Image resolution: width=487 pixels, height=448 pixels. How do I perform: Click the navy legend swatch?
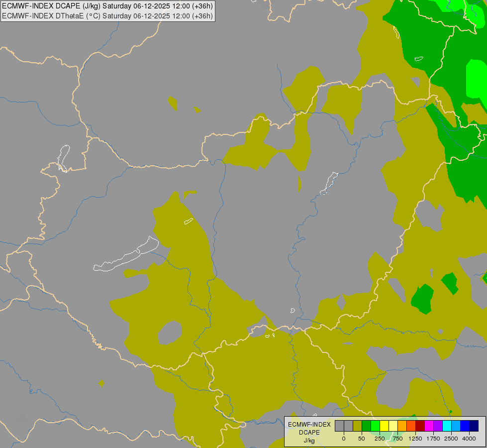(474, 426)
